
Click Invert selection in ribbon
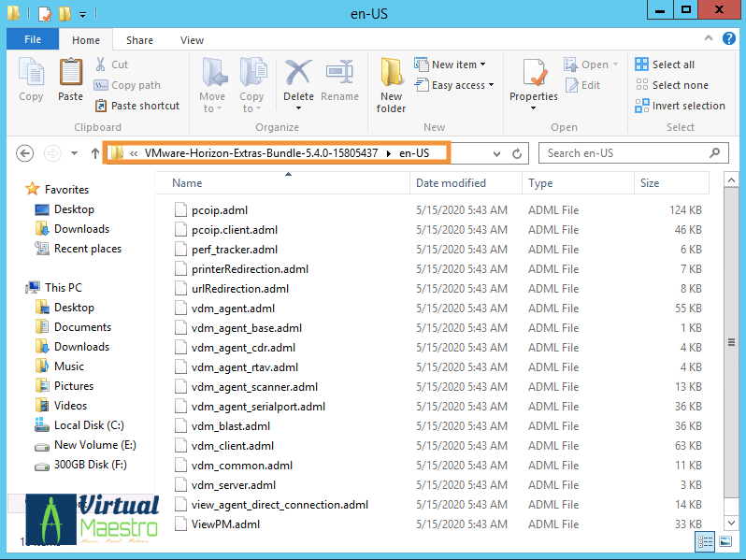pyautogui.click(x=680, y=106)
